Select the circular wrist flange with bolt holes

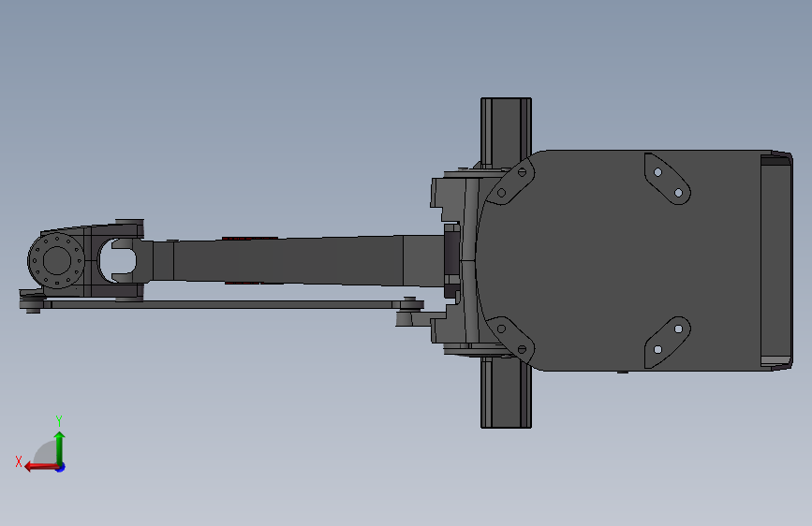pyautogui.click(x=56, y=260)
